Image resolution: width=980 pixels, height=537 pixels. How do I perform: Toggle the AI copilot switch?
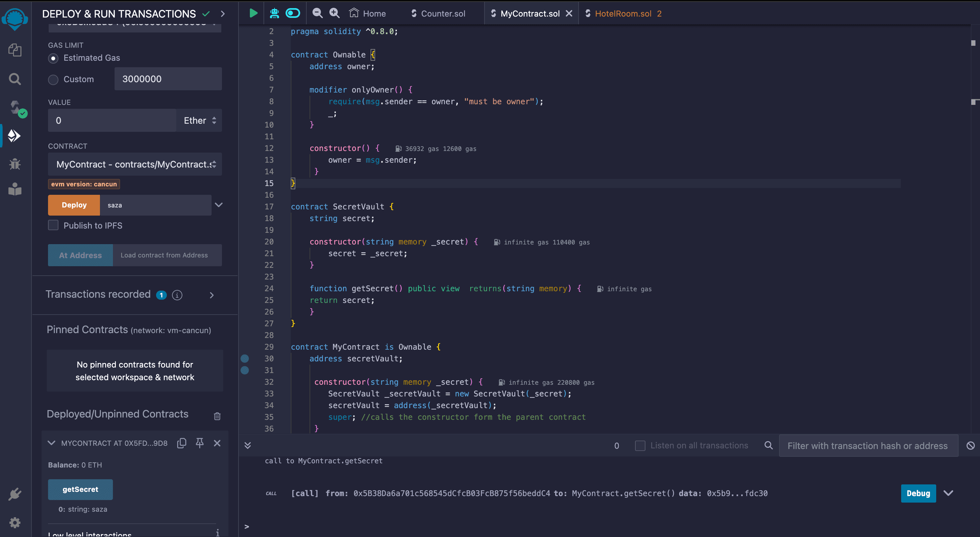click(293, 13)
